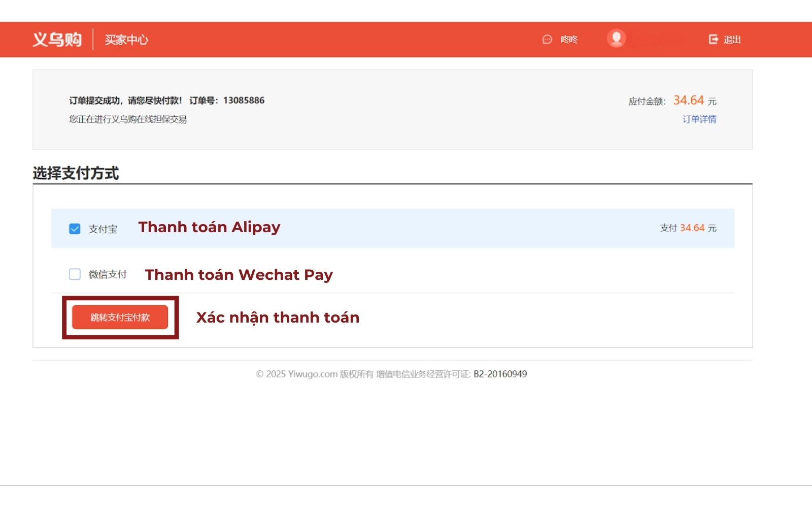Viewport: 812px width, 508px height.
Task: Click the 咚咚 chat bubble icon
Action: pyautogui.click(x=547, y=40)
